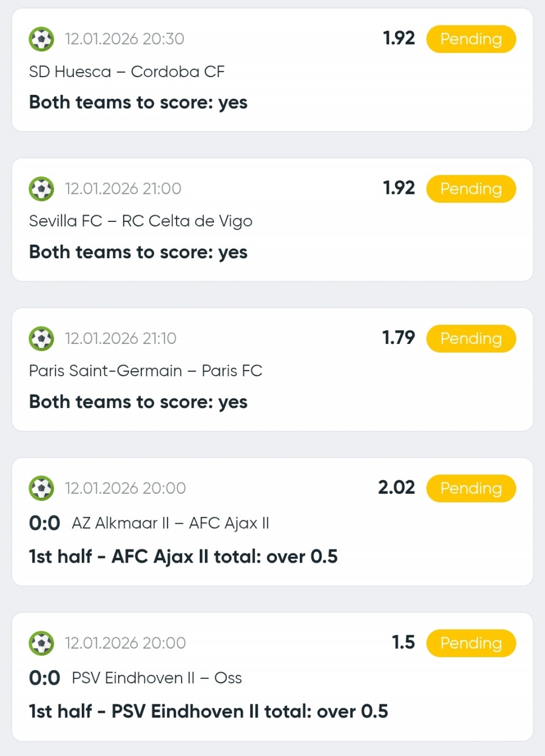Tap Pending badge on SD Huesca bet

tap(471, 39)
